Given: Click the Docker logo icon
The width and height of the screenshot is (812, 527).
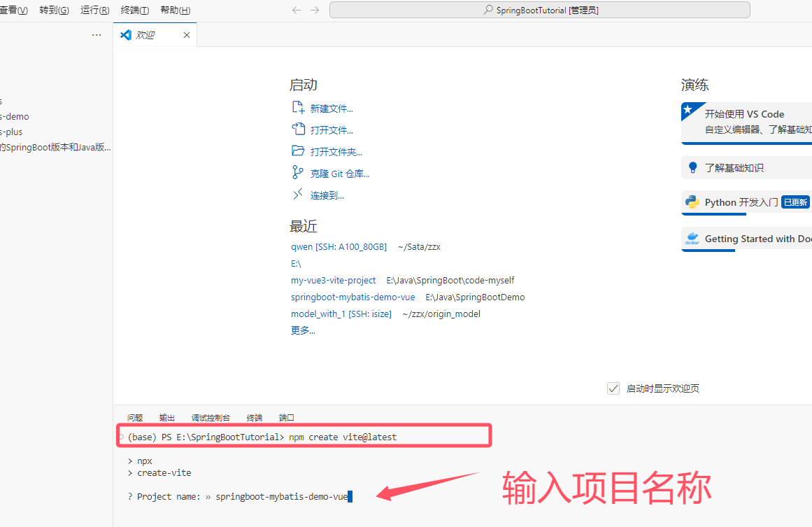Looking at the screenshot, I should pos(692,239).
